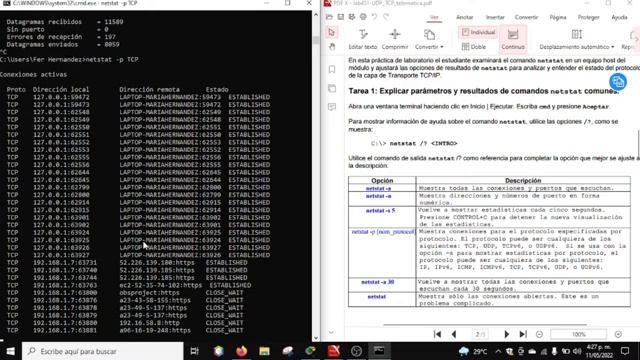
Task: Open the Ver tab
Action: click(434, 17)
